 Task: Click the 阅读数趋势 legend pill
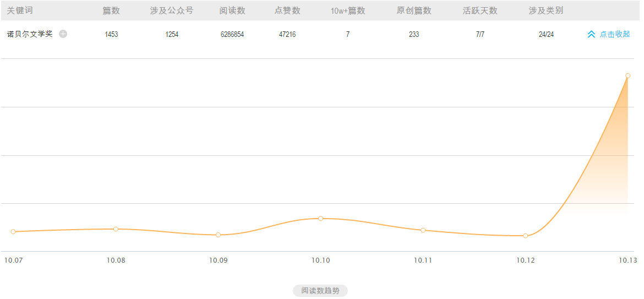(320, 291)
